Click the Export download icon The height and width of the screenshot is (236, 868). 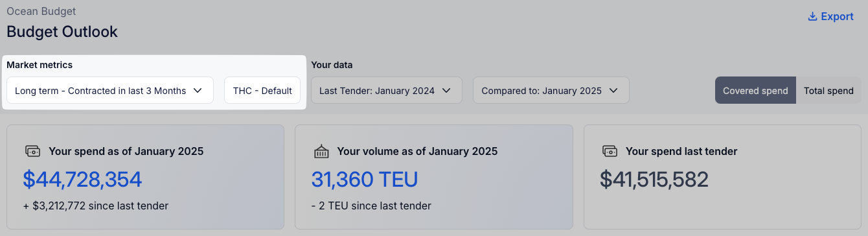coord(812,17)
